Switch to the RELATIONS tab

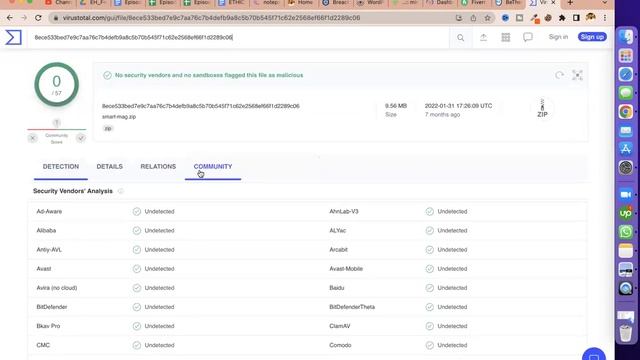(158, 167)
